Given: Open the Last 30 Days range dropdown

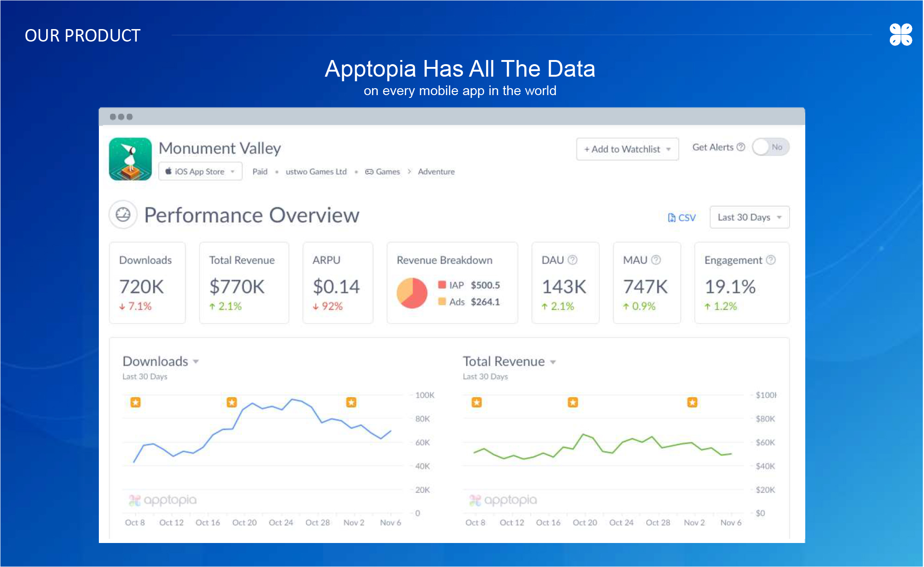Looking at the screenshot, I should [749, 217].
